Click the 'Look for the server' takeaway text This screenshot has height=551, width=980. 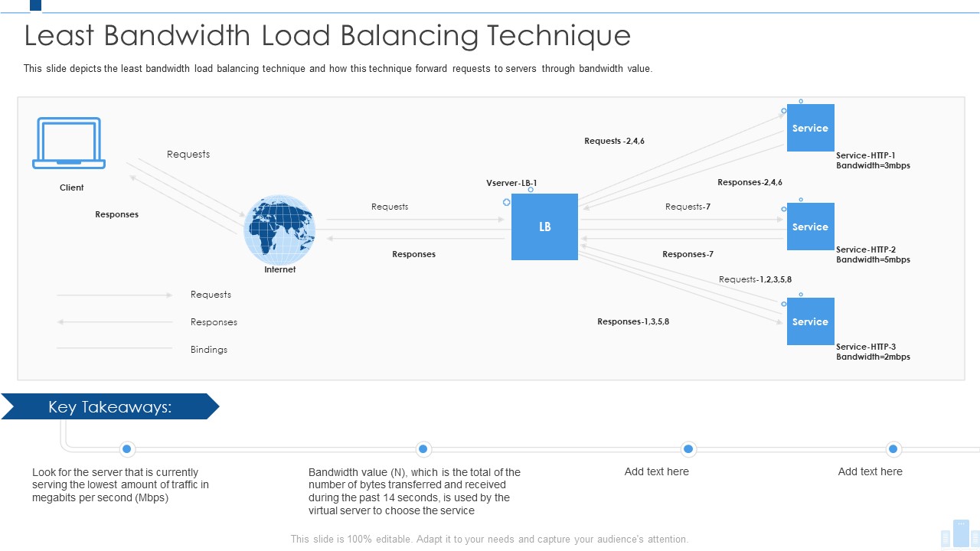pos(120,485)
